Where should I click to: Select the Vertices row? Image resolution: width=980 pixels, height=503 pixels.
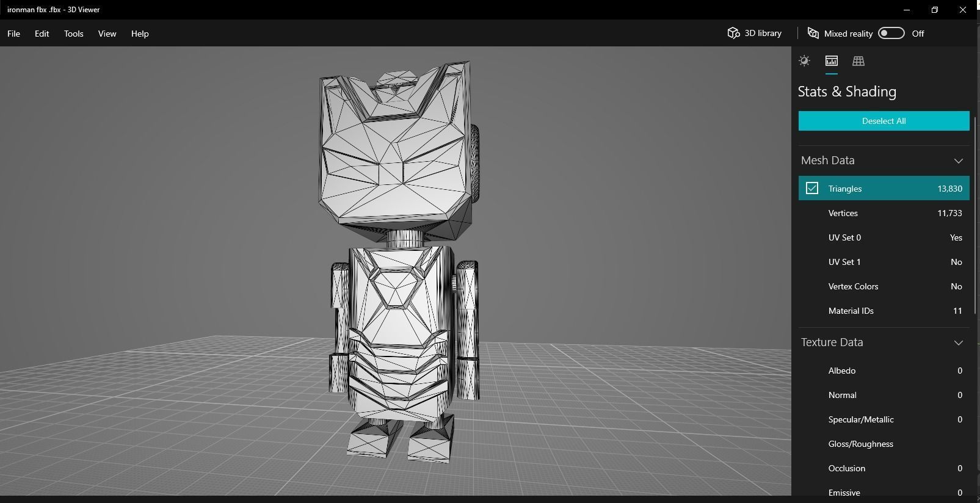click(x=884, y=213)
